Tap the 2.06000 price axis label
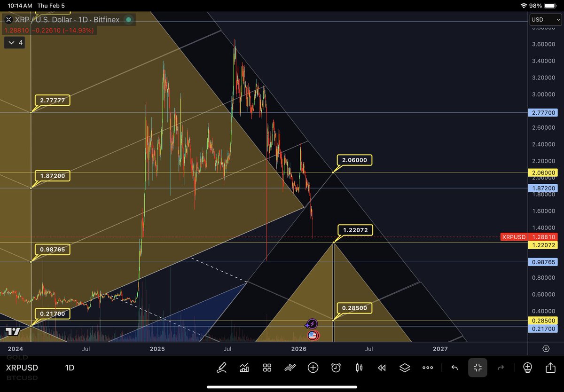 point(543,172)
